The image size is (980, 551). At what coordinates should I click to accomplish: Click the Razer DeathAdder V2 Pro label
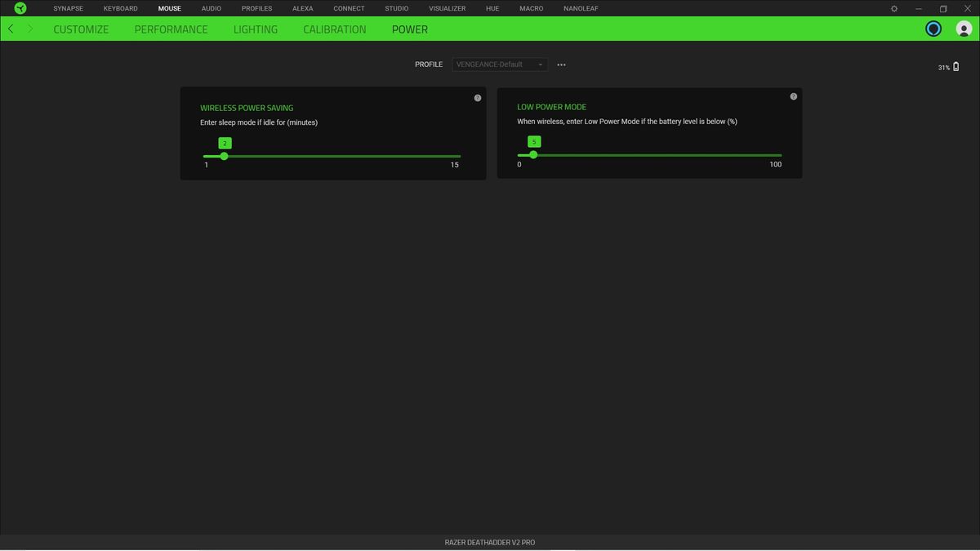pos(490,542)
